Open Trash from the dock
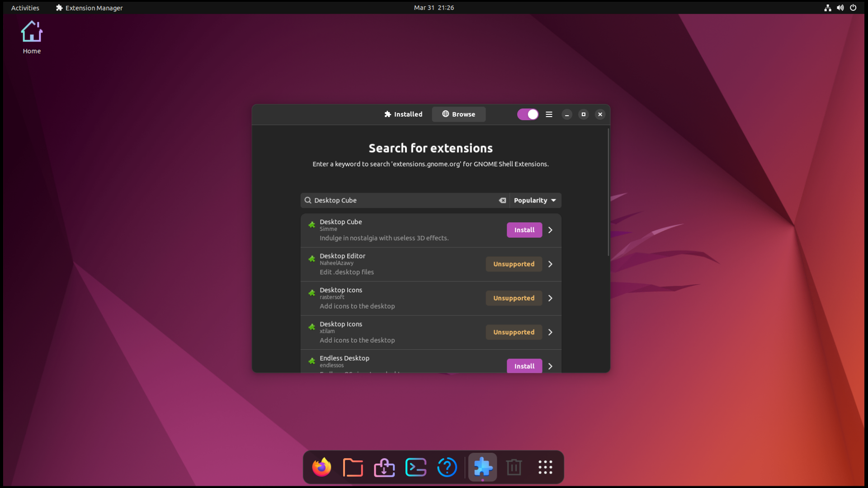 click(x=514, y=467)
